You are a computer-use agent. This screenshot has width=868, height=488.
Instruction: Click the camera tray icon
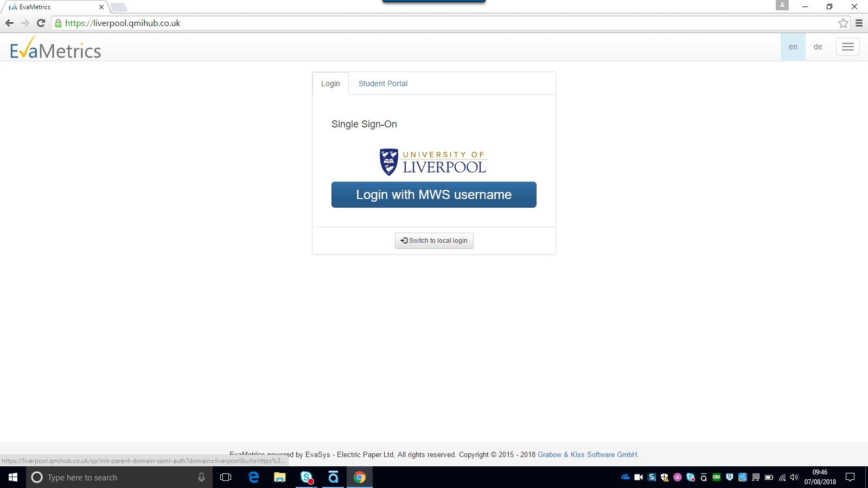point(639,477)
